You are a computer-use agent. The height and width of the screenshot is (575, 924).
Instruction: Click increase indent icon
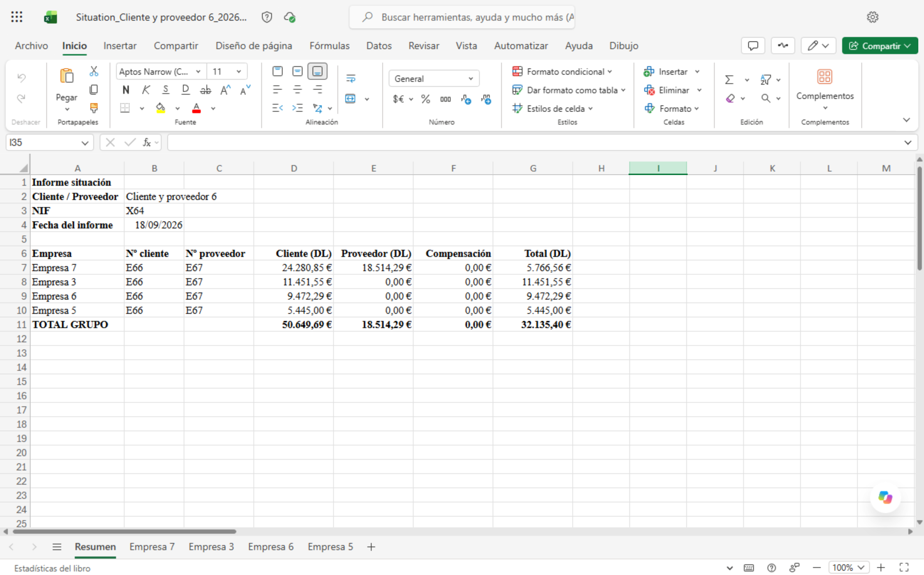(x=298, y=109)
